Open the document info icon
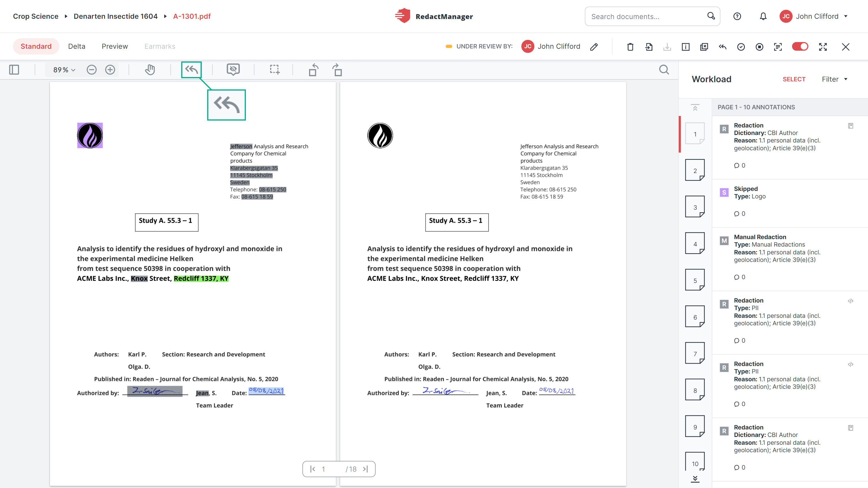Screen dimensions: 868x488 pos(686,46)
